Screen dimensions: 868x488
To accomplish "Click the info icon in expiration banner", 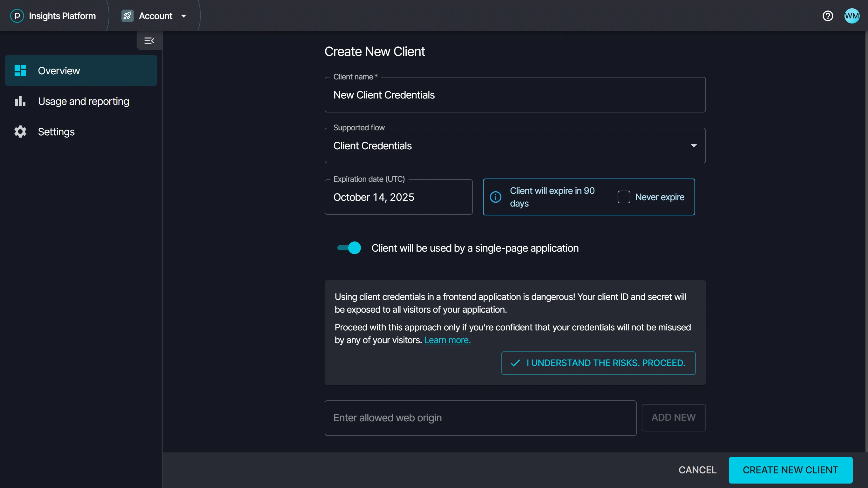I will click(x=495, y=197).
